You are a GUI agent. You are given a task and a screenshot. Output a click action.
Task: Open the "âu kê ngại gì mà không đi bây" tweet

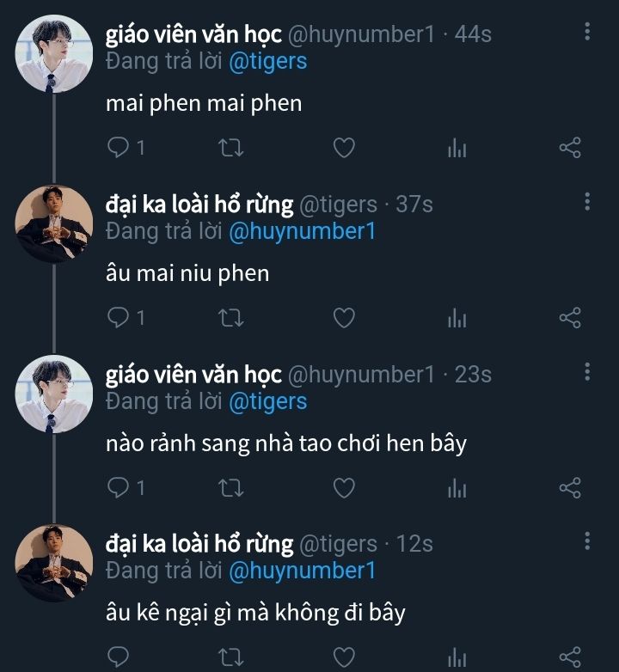[x=254, y=614]
